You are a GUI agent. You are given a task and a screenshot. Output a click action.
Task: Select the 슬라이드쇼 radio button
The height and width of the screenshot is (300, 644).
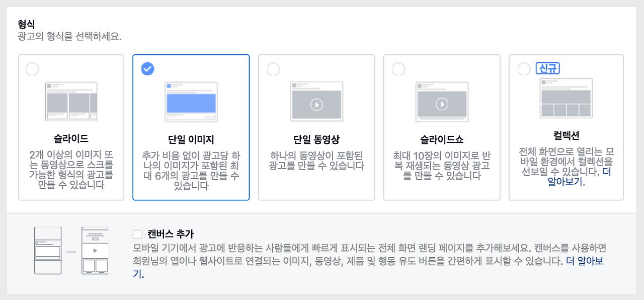pos(397,68)
